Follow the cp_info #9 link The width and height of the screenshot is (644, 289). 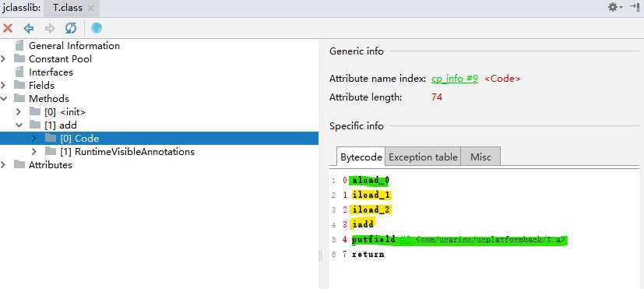[455, 79]
